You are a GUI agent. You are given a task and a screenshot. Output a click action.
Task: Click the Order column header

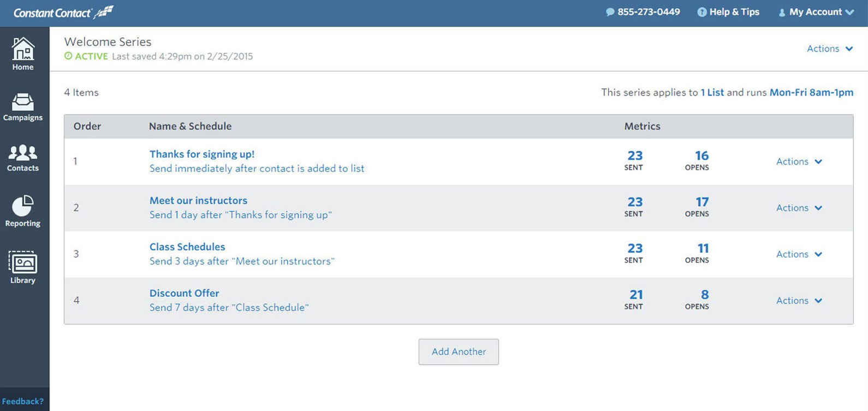(x=87, y=126)
